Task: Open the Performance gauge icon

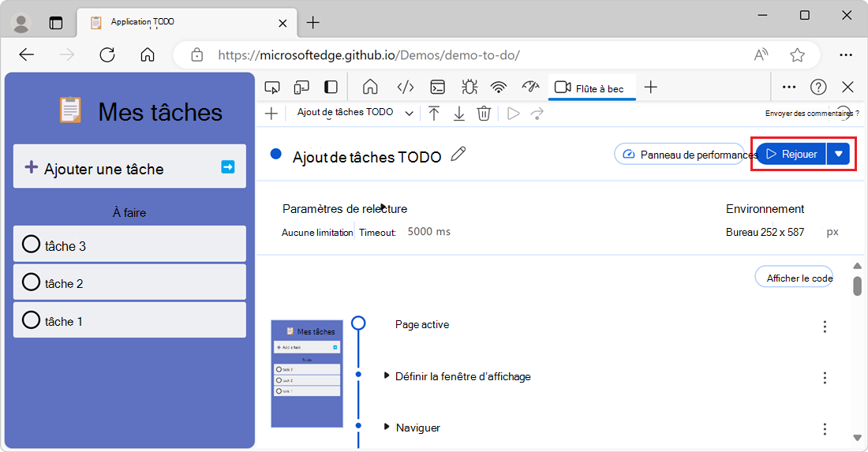Action: pyautogui.click(x=530, y=87)
